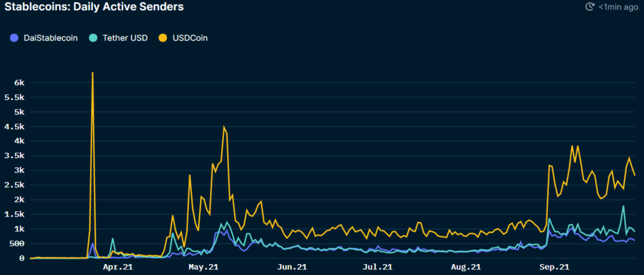Click the 3k y-axis label

(19, 170)
